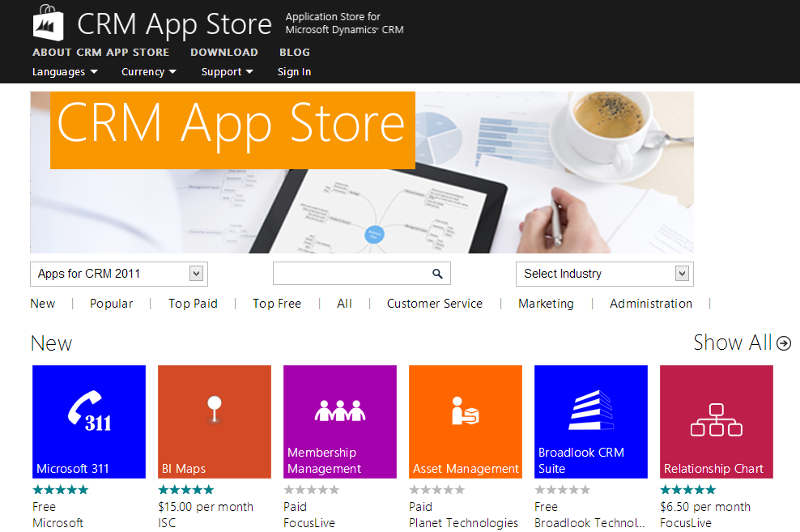Click the FocusLive publisher under Relationship Chart
The width and height of the screenshot is (800, 532).
pyautogui.click(x=686, y=523)
